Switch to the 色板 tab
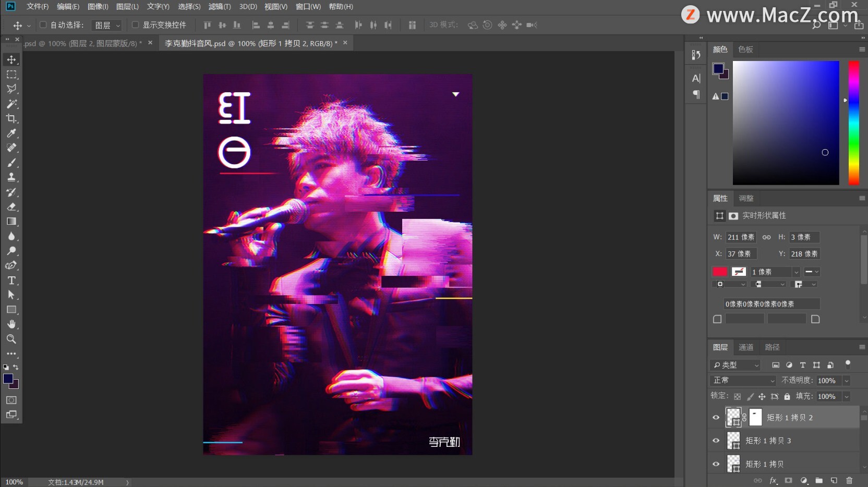The image size is (868, 487). [745, 50]
